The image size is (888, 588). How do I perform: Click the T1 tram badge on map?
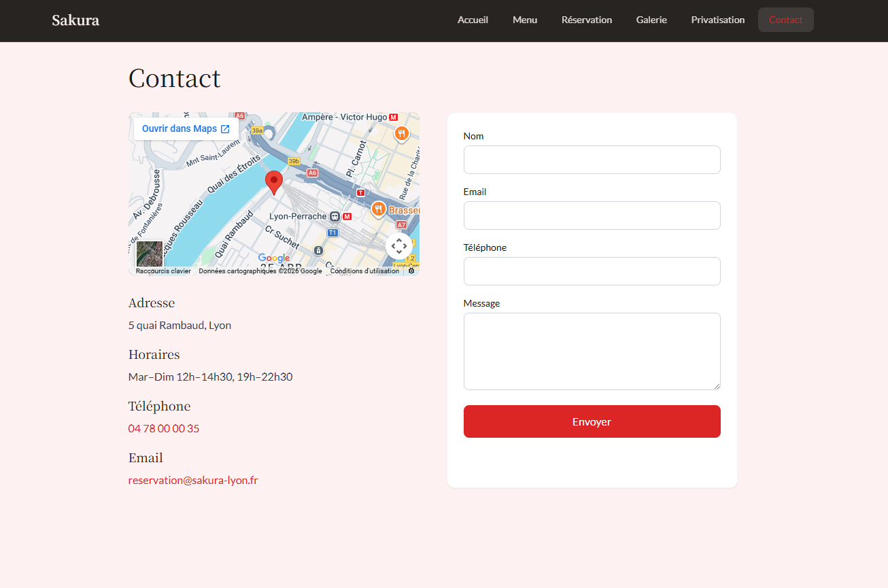coord(332,232)
